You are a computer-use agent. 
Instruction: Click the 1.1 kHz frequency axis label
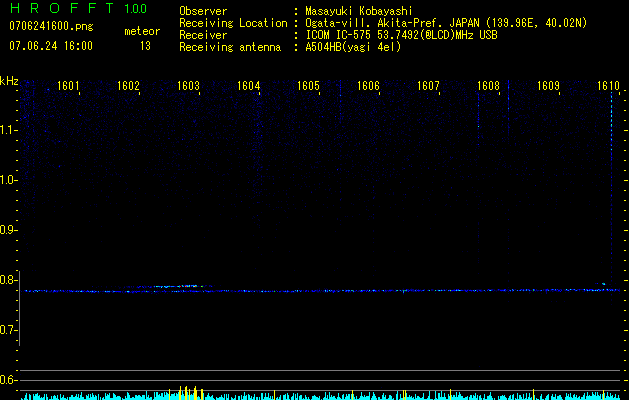(x=7, y=130)
